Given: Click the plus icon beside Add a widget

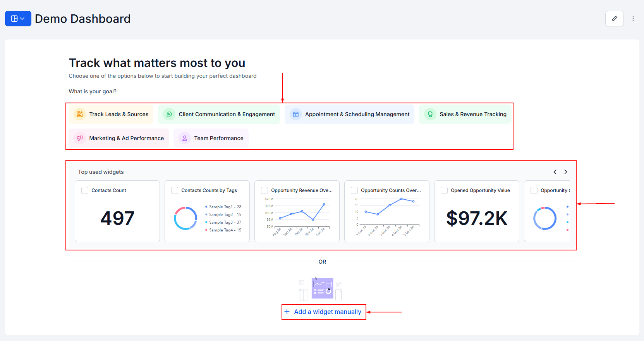Looking at the screenshot, I should pos(287,312).
